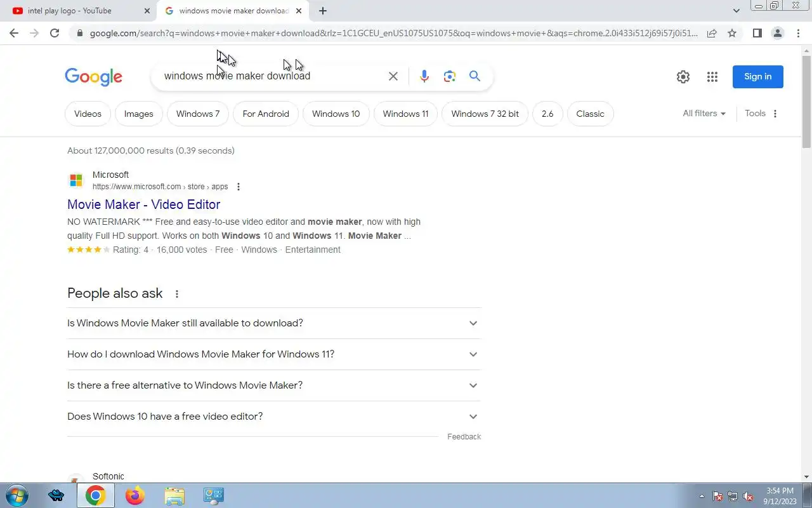Open site information lock icon
The height and width of the screenshot is (508, 812).
[x=79, y=33]
